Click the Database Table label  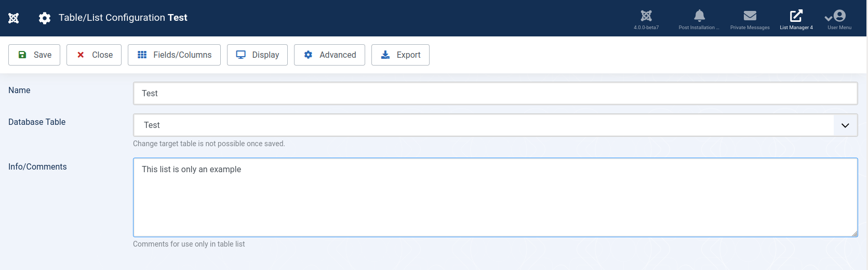(37, 122)
